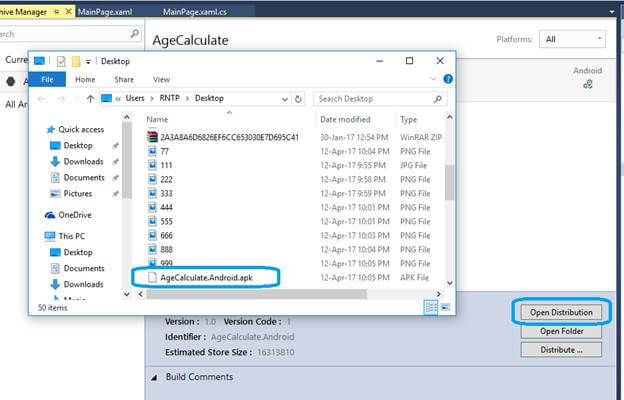Open Explorer help icon
The image size is (624, 400).
pos(448,79)
